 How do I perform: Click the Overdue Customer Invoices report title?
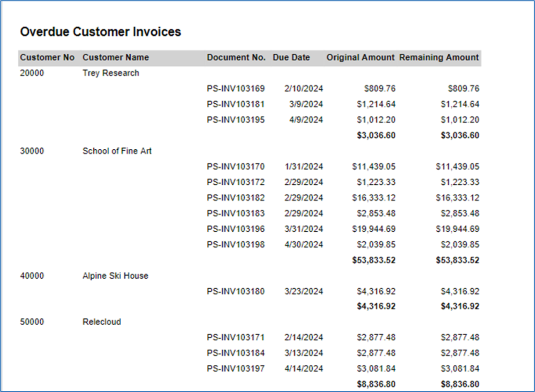pyautogui.click(x=100, y=32)
